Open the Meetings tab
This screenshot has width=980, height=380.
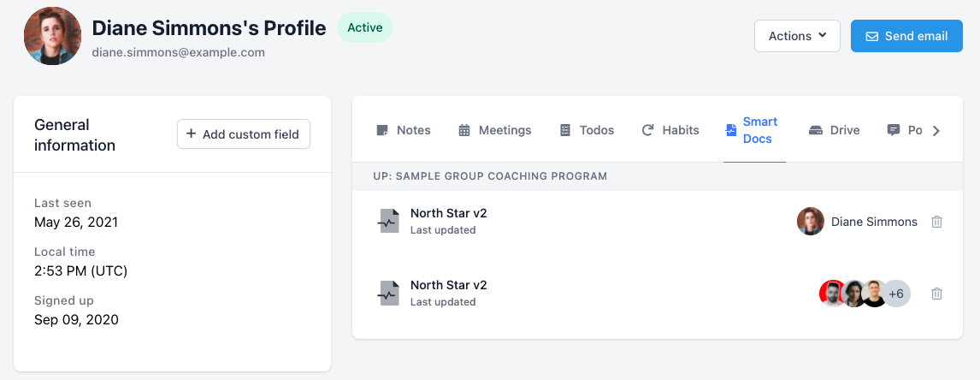pos(495,130)
